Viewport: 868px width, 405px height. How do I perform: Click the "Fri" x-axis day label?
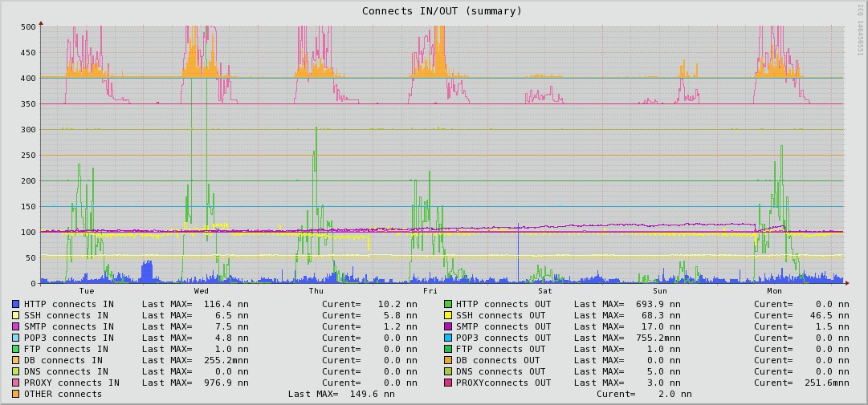[x=430, y=291]
